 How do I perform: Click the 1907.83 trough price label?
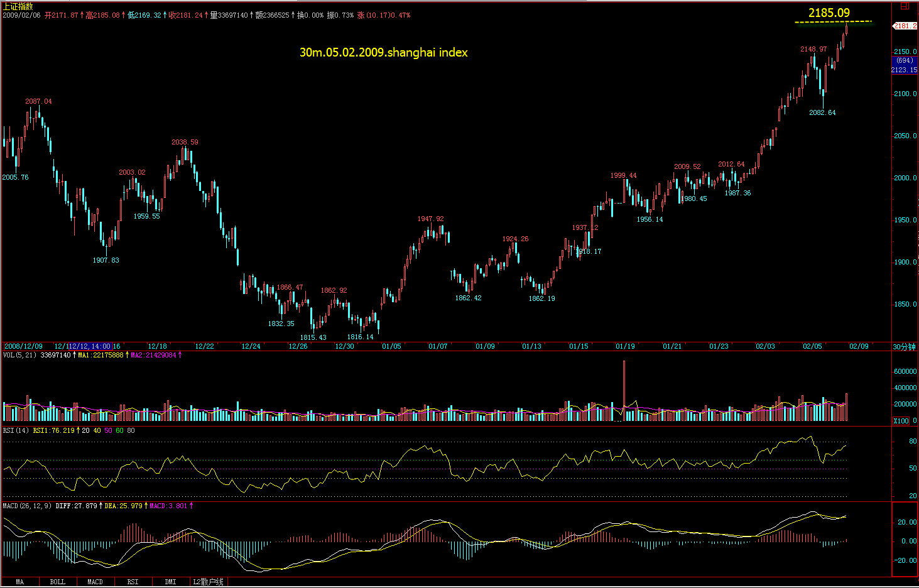106,260
